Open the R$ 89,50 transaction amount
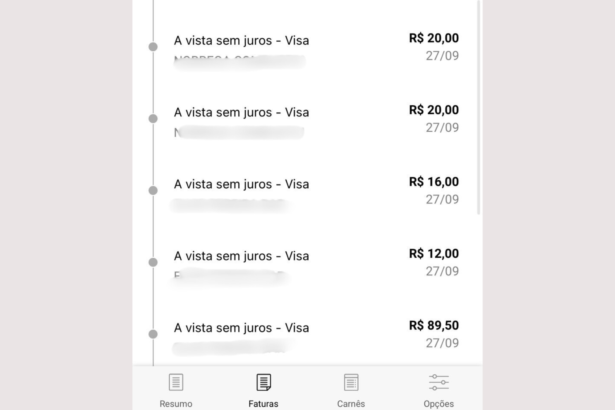The width and height of the screenshot is (615, 410). (x=434, y=325)
